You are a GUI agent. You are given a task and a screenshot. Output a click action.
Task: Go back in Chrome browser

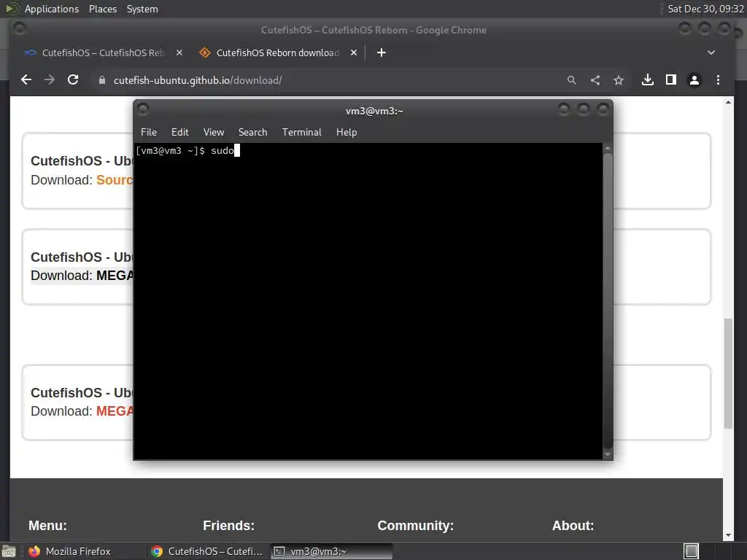[26, 80]
